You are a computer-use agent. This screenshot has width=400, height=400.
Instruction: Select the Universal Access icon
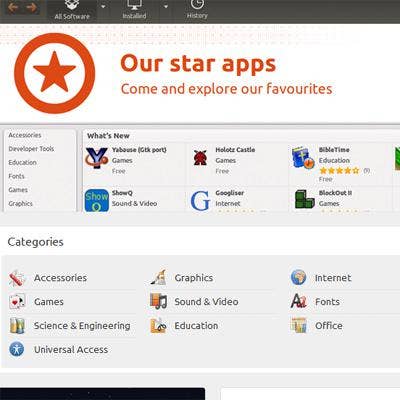pos(17,349)
